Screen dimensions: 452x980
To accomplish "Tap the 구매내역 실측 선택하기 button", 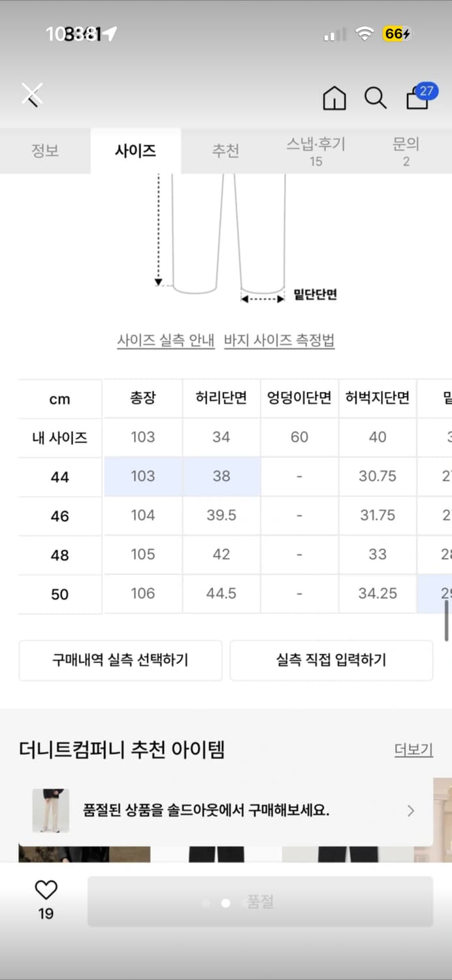I will point(120,661).
